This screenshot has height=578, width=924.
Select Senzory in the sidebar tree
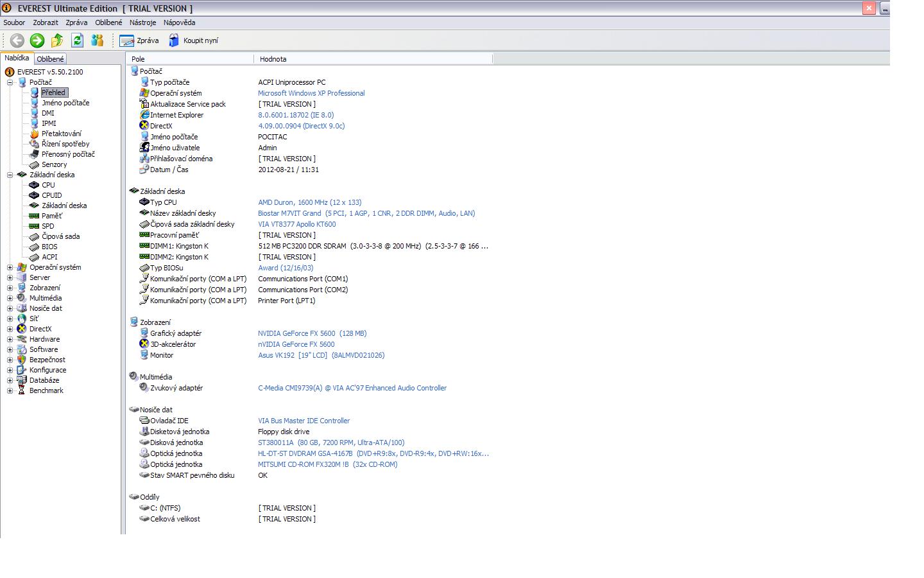pos(54,164)
